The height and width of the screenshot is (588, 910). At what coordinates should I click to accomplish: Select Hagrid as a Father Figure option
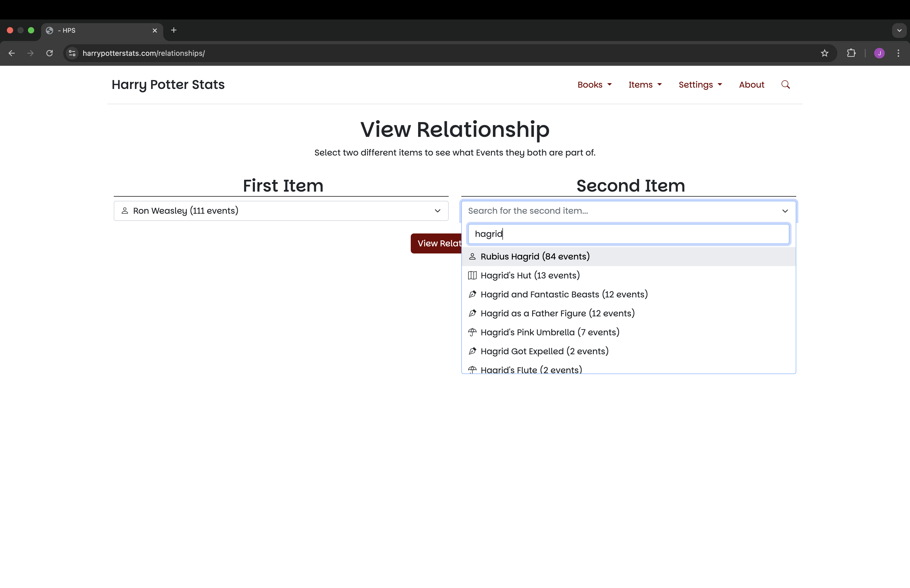coord(557,313)
